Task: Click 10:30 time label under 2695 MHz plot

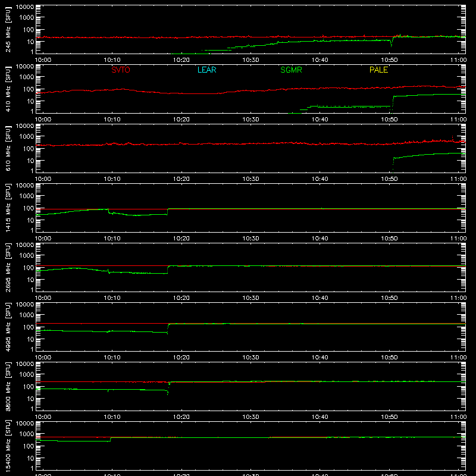Action: click(x=250, y=298)
